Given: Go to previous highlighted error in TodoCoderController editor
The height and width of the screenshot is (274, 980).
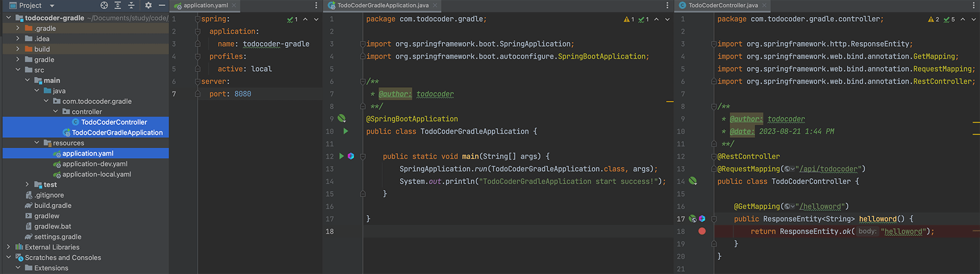Looking at the screenshot, I should click(x=963, y=20).
